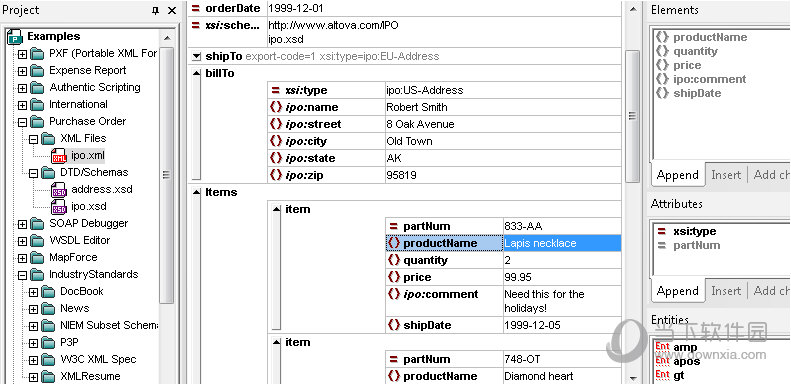The height and width of the screenshot is (384, 791).
Task: Collapse the billTo element
Action: [x=197, y=74]
